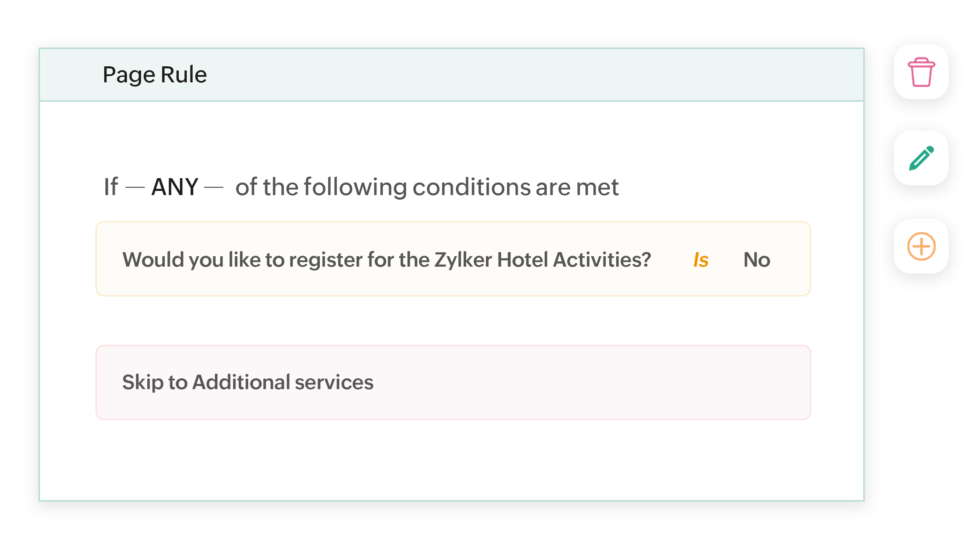Click the ANY condition match word
The width and height of the screenshot is (980, 557).
click(174, 187)
